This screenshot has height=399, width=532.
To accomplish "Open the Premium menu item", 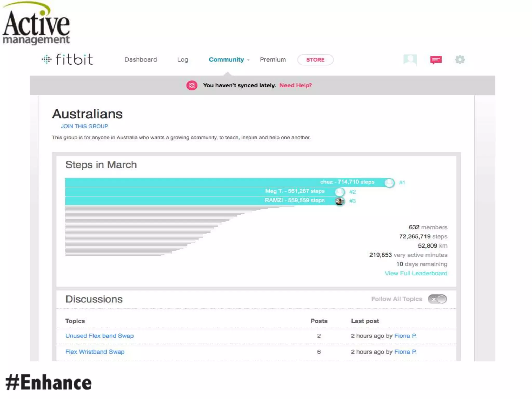I will click(273, 60).
